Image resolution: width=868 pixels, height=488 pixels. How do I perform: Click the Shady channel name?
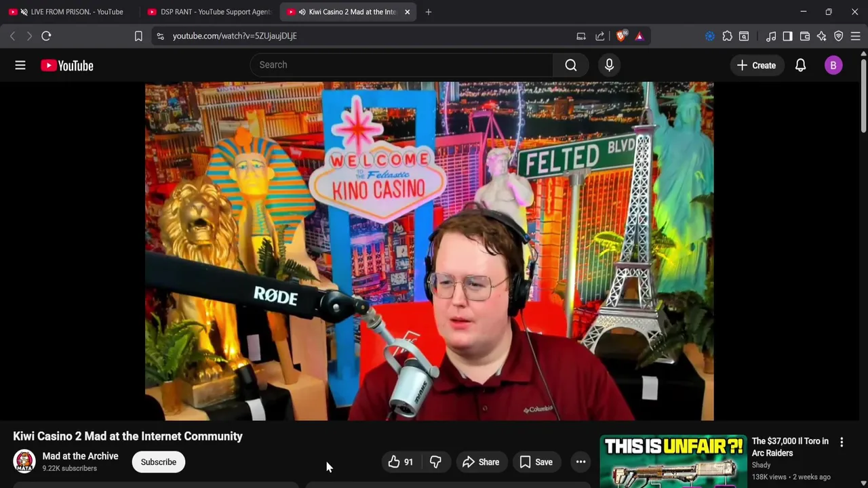click(761, 465)
